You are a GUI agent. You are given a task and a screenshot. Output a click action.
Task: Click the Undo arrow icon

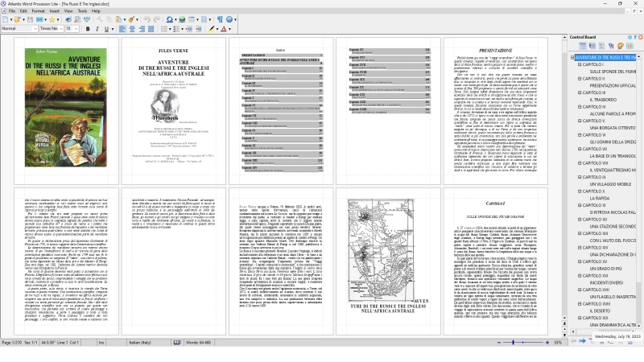pyautogui.click(x=147, y=19)
